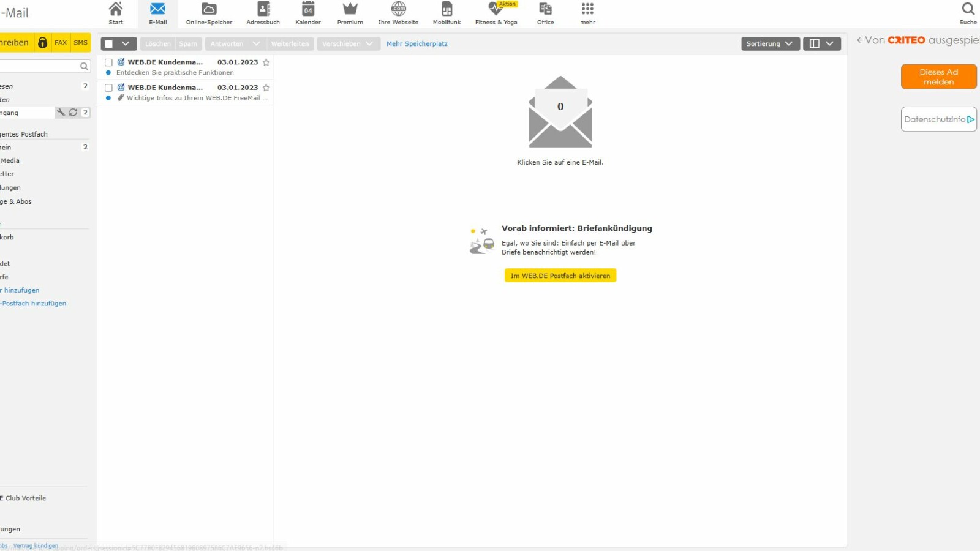Select all emails via the header checkbox

[x=113, y=43]
